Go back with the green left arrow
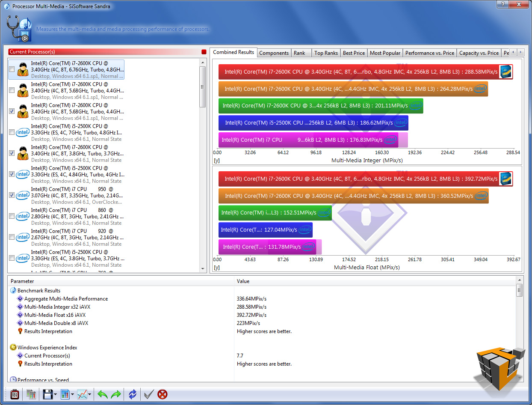Screen dimensions: 532x405 [102, 394]
